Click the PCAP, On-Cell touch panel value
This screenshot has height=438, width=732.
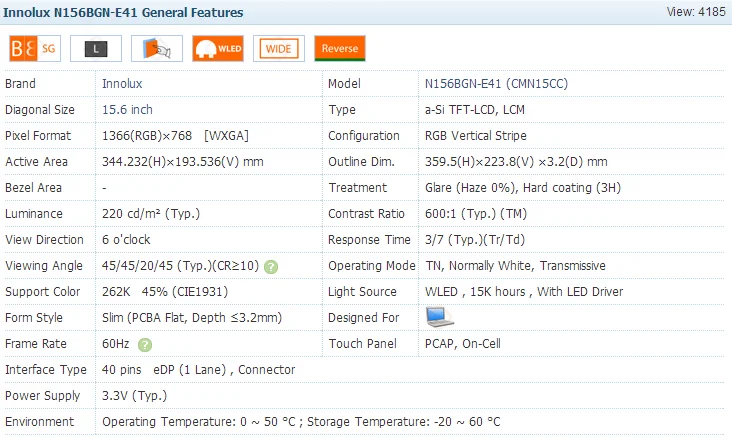click(463, 344)
